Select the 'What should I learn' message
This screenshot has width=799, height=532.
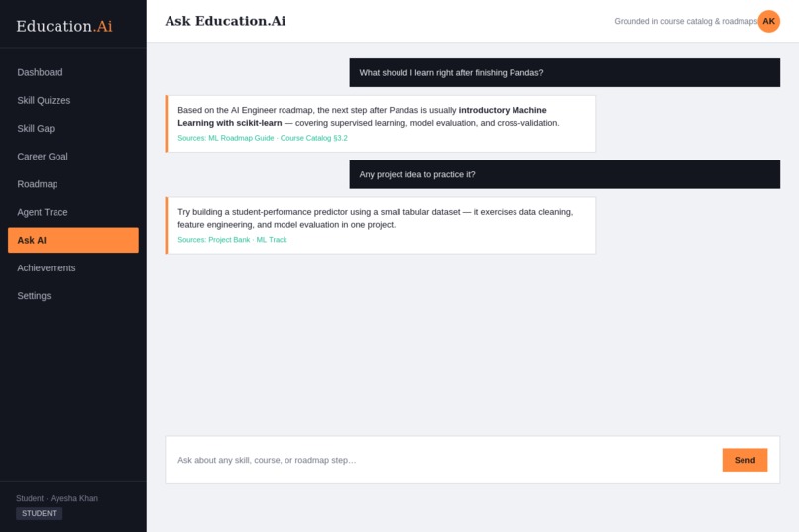click(565, 72)
